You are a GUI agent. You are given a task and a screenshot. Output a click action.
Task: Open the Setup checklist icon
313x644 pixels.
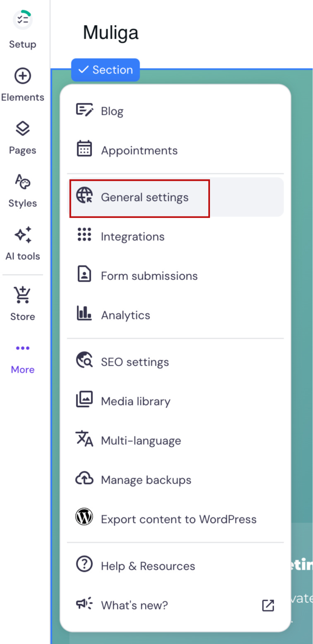[23, 20]
